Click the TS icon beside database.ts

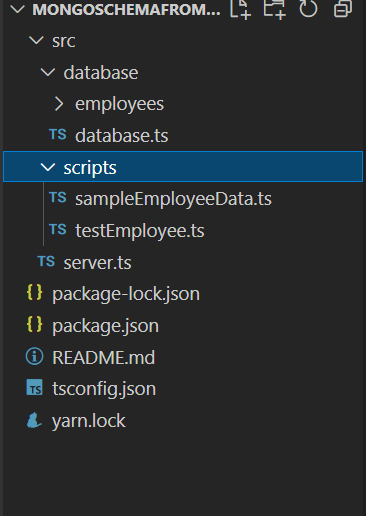click(58, 135)
